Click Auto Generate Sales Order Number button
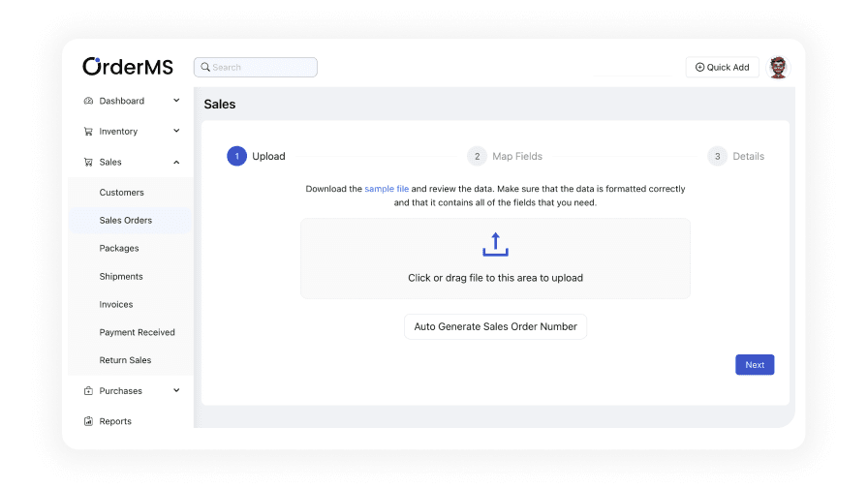Screen dimensions: 868x488 [495, 327]
